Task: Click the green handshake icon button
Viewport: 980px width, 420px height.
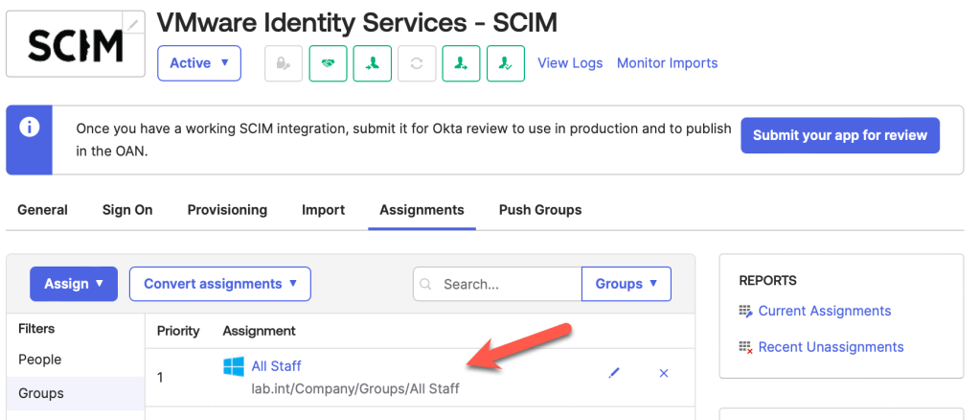Action: (328, 63)
